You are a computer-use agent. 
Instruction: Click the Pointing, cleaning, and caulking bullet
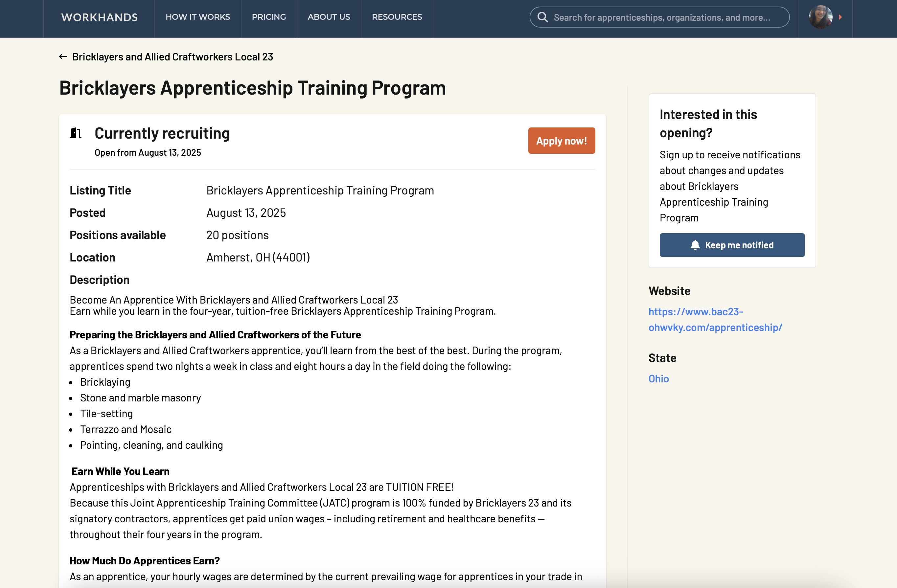pos(151,445)
